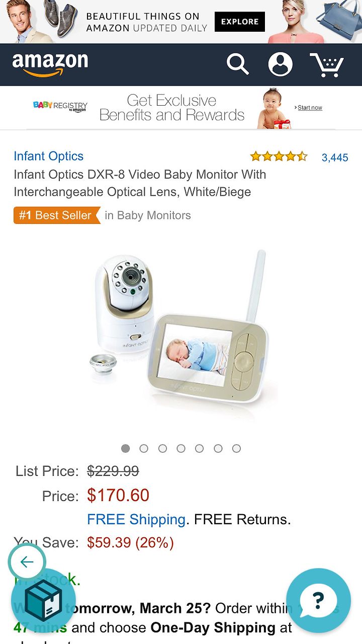
Task: Tap the Amazon logo
Action: (50, 64)
